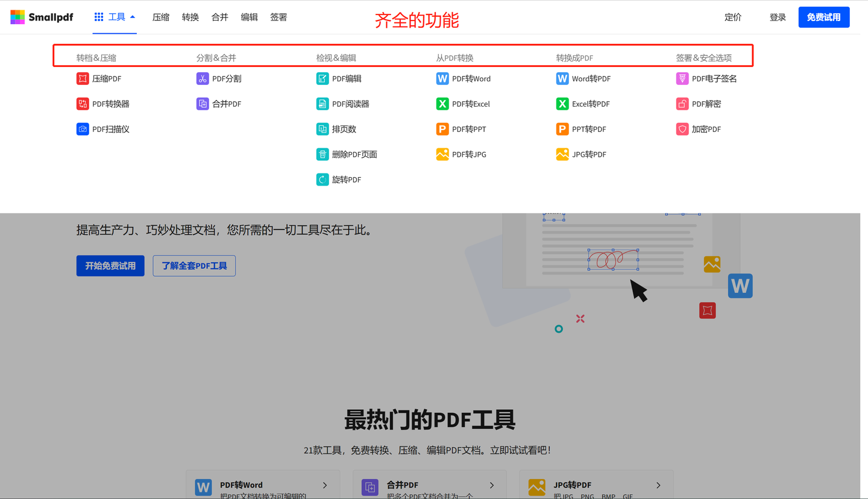Expand the PDF转Word card chevron

tap(325, 485)
